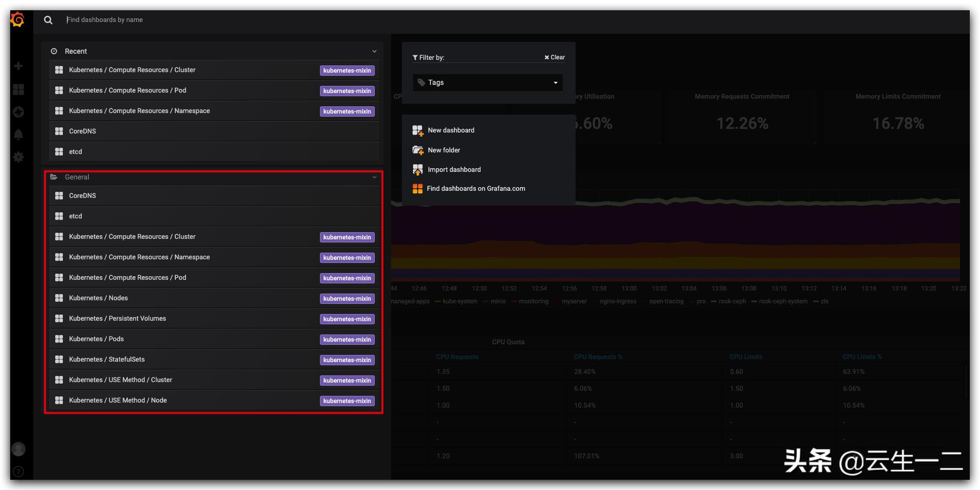980x490 pixels.
Task: Open the Help question mark icon
Action: point(18,472)
